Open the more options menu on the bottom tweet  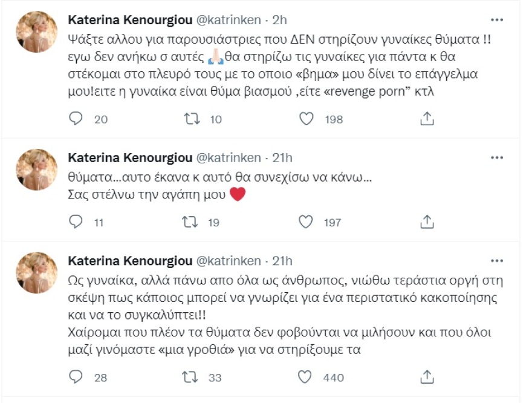(497, 260)
